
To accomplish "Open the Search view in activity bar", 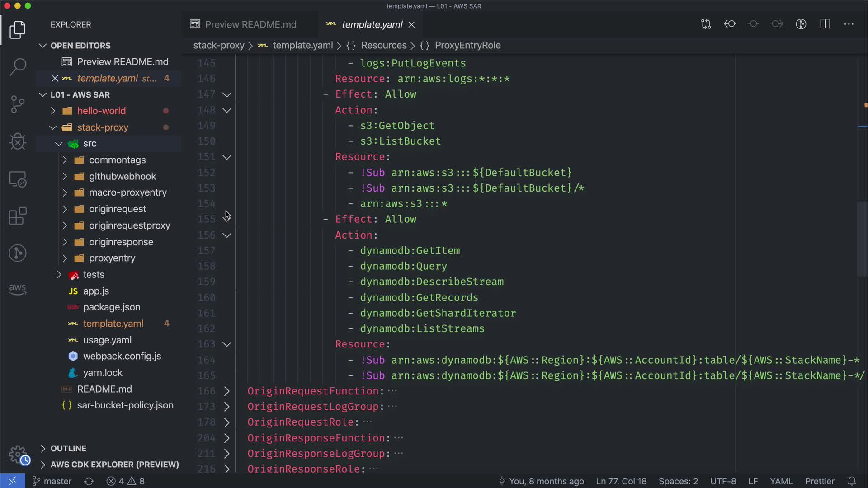I will tap(18, 67).
